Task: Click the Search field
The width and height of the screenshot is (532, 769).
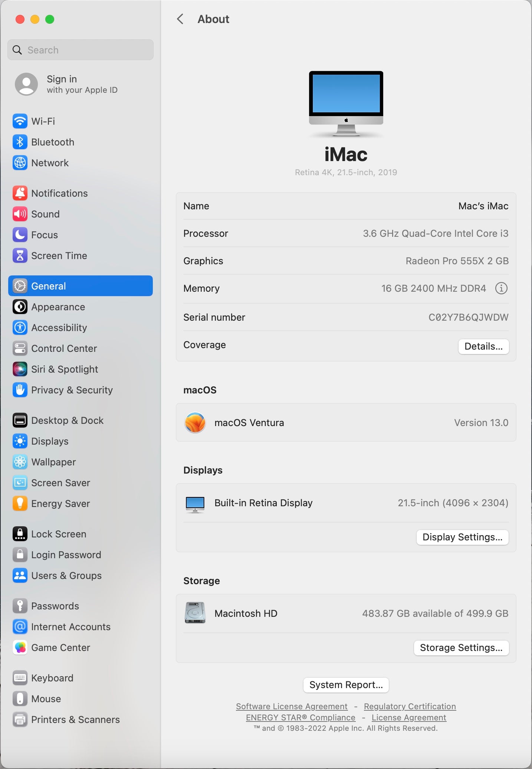Action: pos(81,50)
